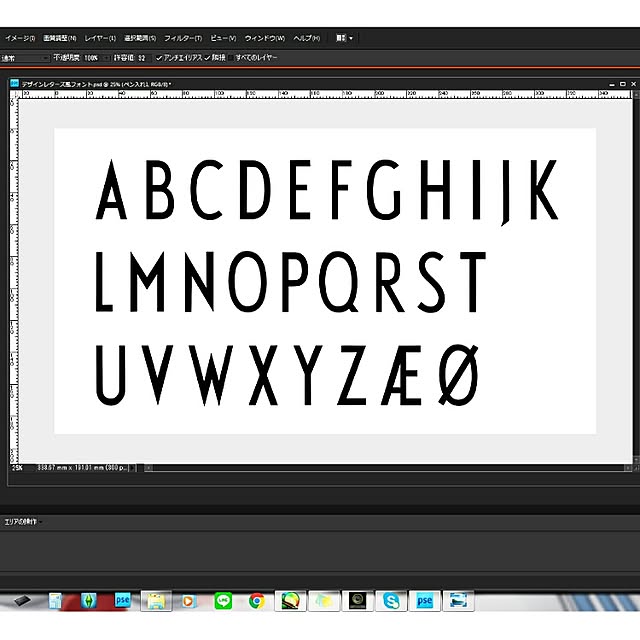Toggle the すべてのレイヤー checkbox
The height and width of the screenshot is (640, 640).
click(231, 58)
